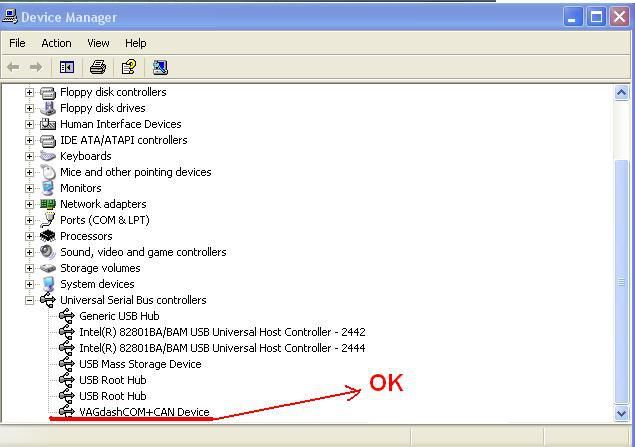Expand the Keyboards node

(29, 156)
